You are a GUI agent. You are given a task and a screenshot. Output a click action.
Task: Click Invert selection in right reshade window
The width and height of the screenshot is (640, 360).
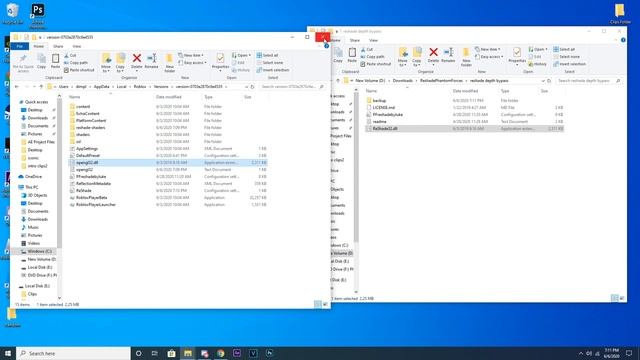570,64
